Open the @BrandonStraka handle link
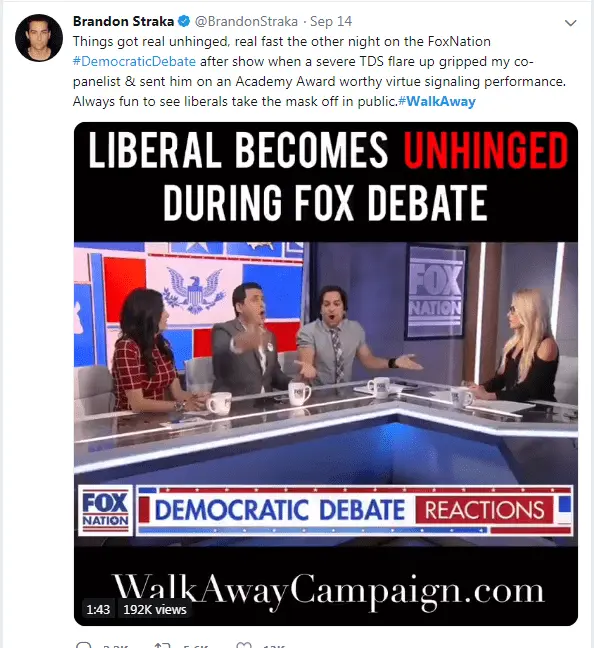 click(x=246, y=21)
